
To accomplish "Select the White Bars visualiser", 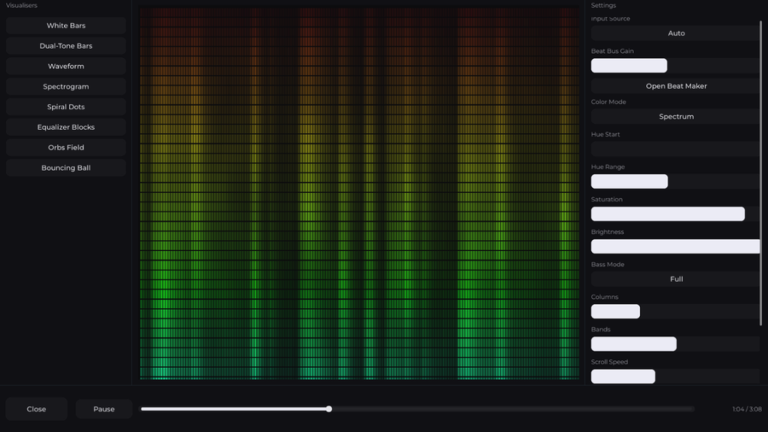I will click(66, 25).
